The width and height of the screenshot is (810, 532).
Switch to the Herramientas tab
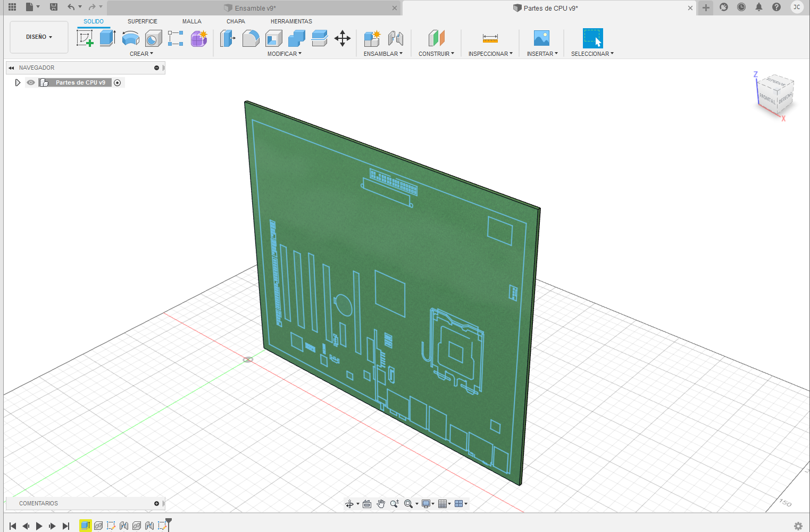tap(291, 21)
